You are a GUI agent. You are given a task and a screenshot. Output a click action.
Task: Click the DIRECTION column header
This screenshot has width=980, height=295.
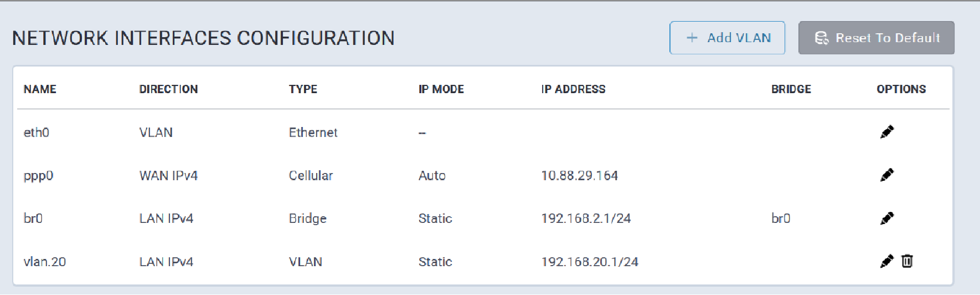168,89
